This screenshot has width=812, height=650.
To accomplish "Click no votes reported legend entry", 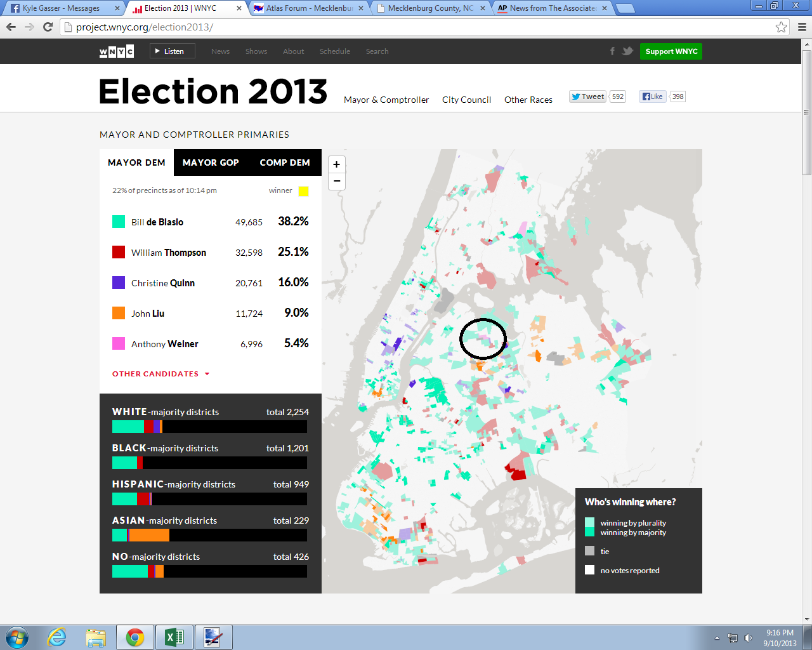I will [x=622, y=570].
